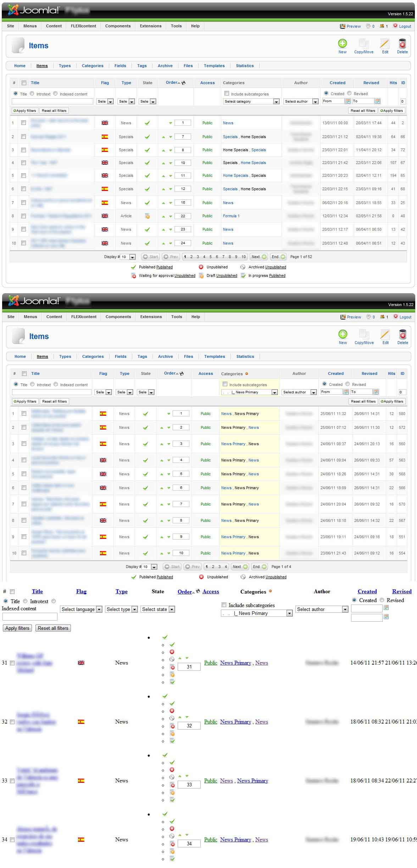Open the state filter dropdown under State in the top screenshot
Image resolution: width=417 pixels, height=868 pixels.
point(148,102)
